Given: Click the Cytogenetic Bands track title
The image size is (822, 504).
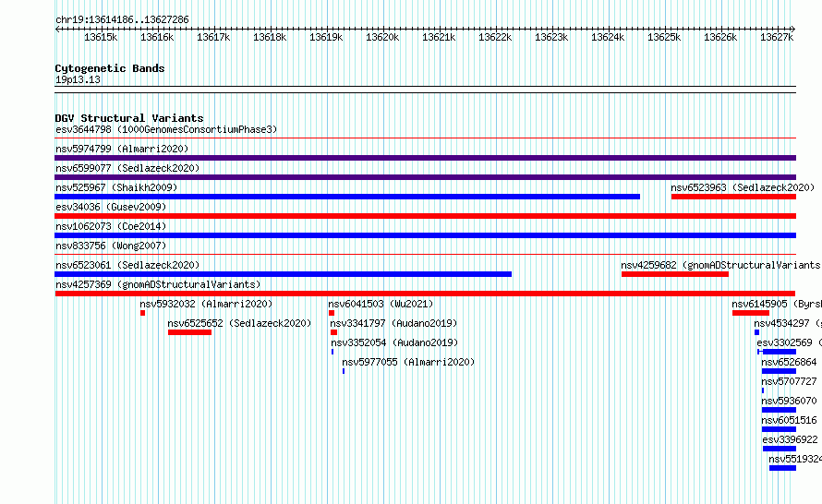Looking at the screenshot, I should (110, 68).
